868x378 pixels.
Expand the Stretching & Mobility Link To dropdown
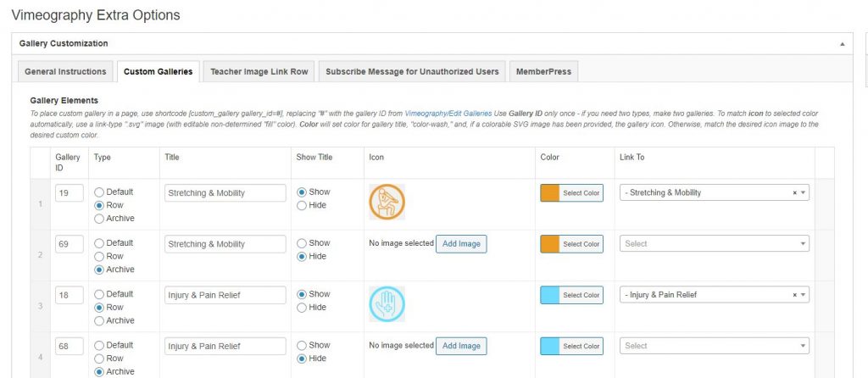[803, 193]
